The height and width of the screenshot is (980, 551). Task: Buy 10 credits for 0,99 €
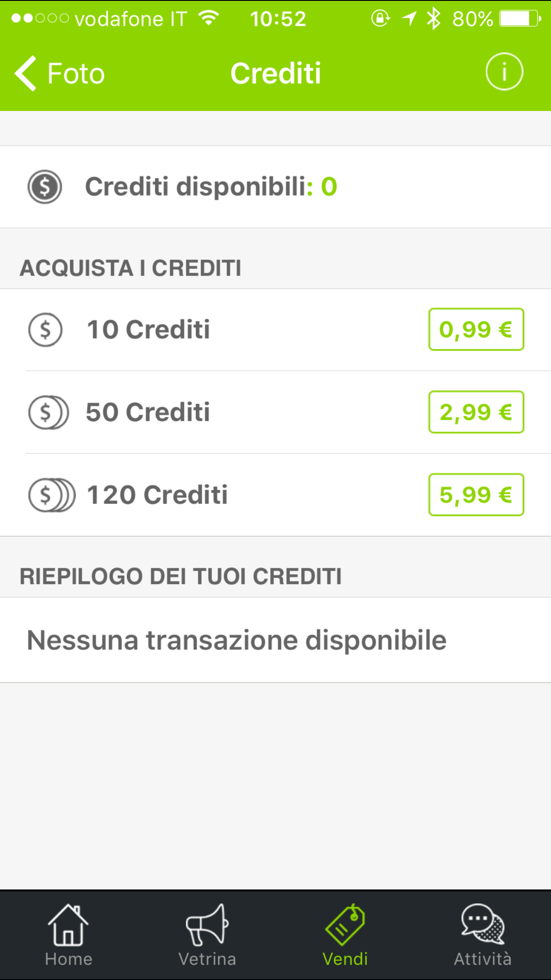coord(476,329)
